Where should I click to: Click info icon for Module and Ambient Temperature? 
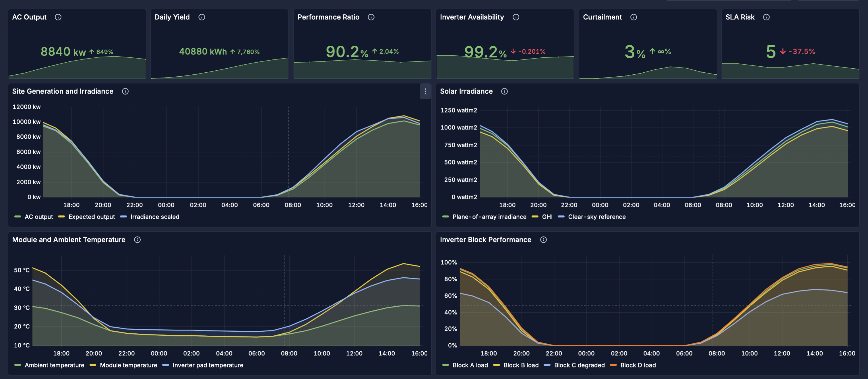[137, 240]
